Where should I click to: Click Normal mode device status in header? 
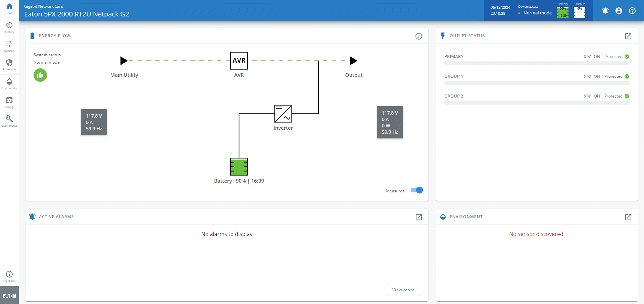pos(537,13)
